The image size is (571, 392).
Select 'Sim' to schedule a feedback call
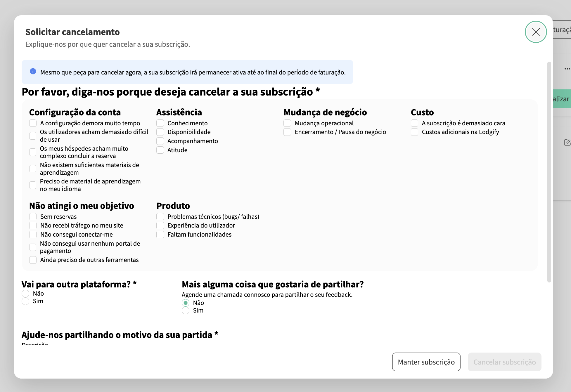click(186, 311)
